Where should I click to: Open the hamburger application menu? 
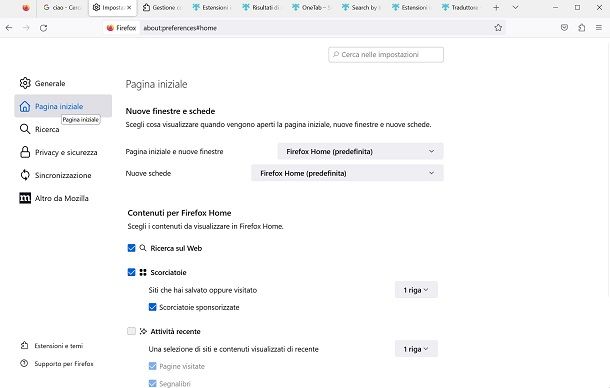[599, 28]
